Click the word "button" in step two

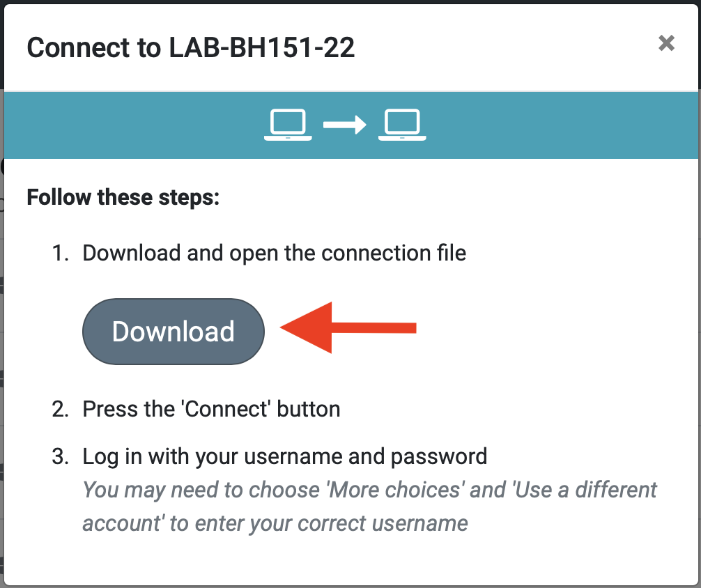click(309, 408)
